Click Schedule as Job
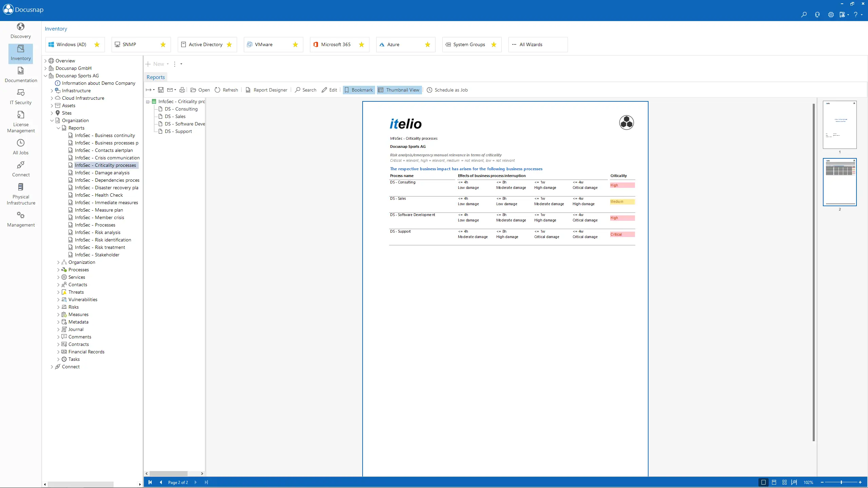Screen dimensions: 868x488 coord(447,90)
